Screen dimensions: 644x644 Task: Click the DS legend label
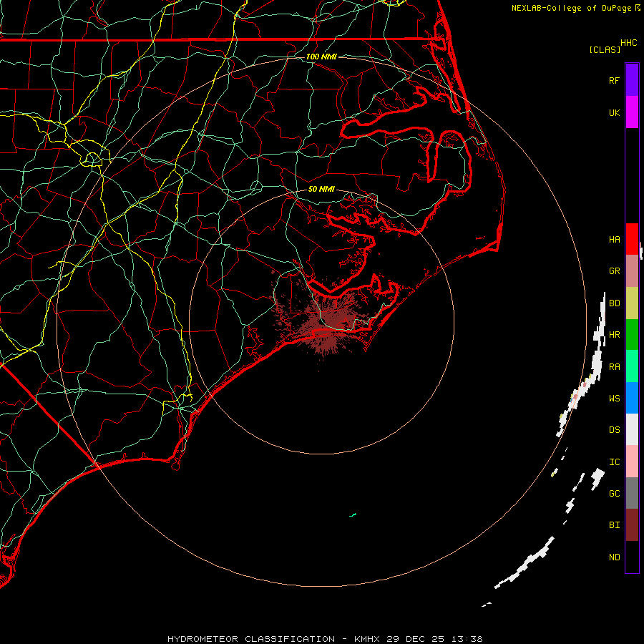(x=614, y=430)
